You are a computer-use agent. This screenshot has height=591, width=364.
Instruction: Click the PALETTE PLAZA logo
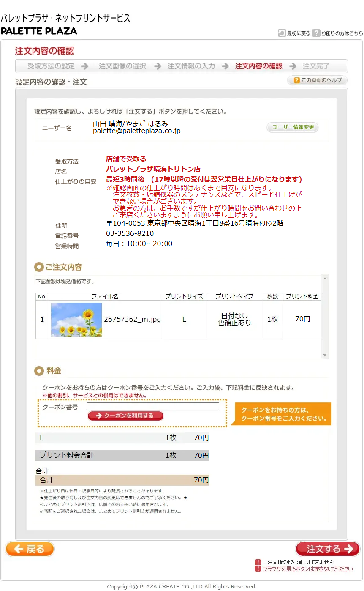point(39,31)
